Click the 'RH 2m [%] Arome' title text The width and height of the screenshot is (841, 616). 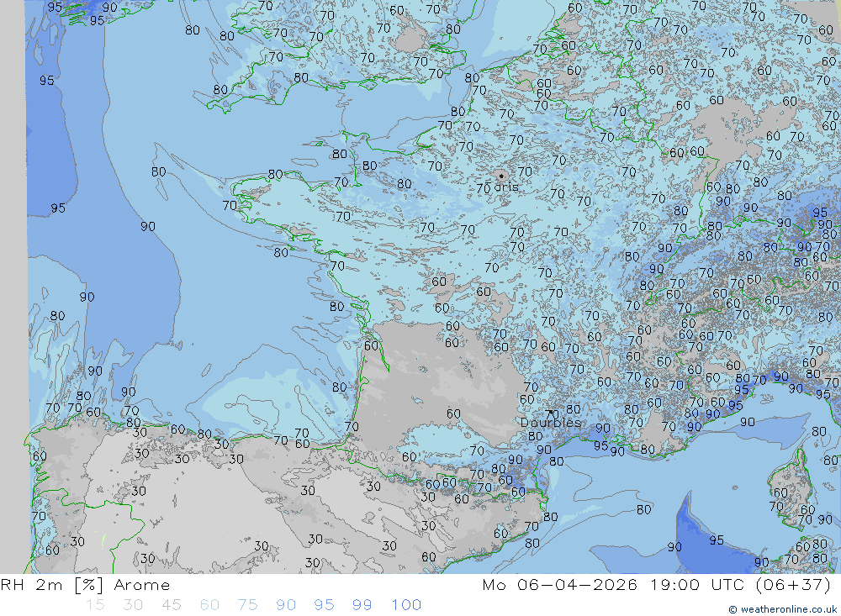point(85,585)
